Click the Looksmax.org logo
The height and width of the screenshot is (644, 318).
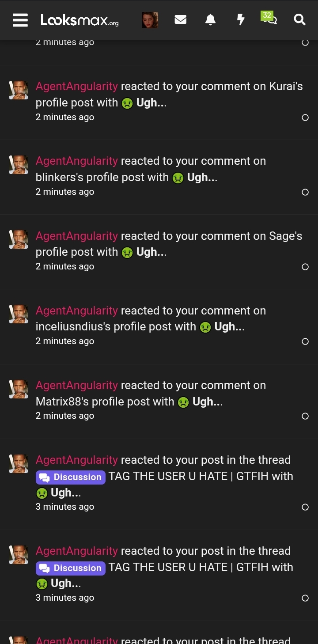pyautogui.click(x=79, y=20)
